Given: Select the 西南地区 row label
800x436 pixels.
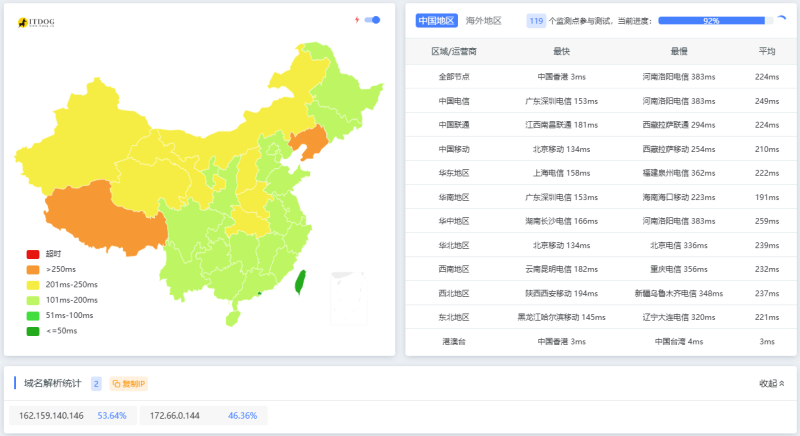Looking at the screenshot, I should (454, 269).
